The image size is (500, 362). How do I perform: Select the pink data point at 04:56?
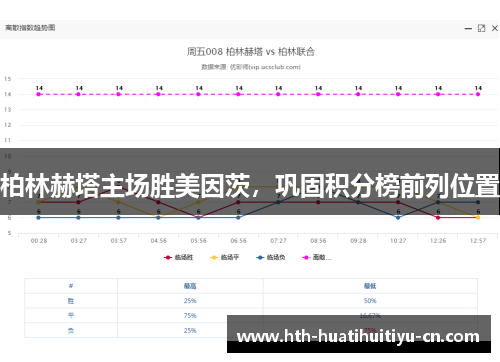coord(158,94)
